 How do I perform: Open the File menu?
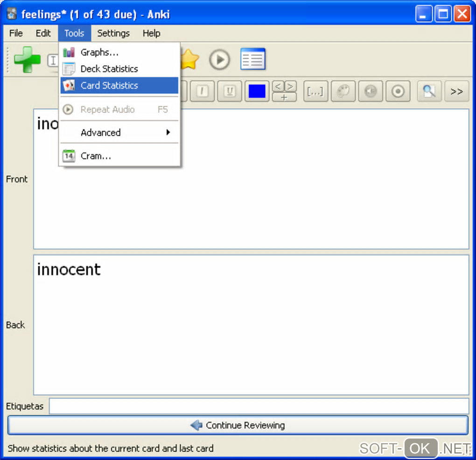(x=16, y=33)
